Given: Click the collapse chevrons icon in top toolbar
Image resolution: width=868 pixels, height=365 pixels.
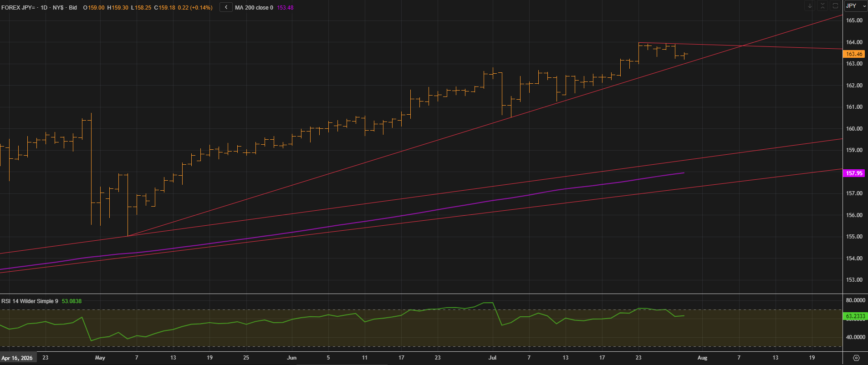Looking at the screenshot, I should click(822, 6).
